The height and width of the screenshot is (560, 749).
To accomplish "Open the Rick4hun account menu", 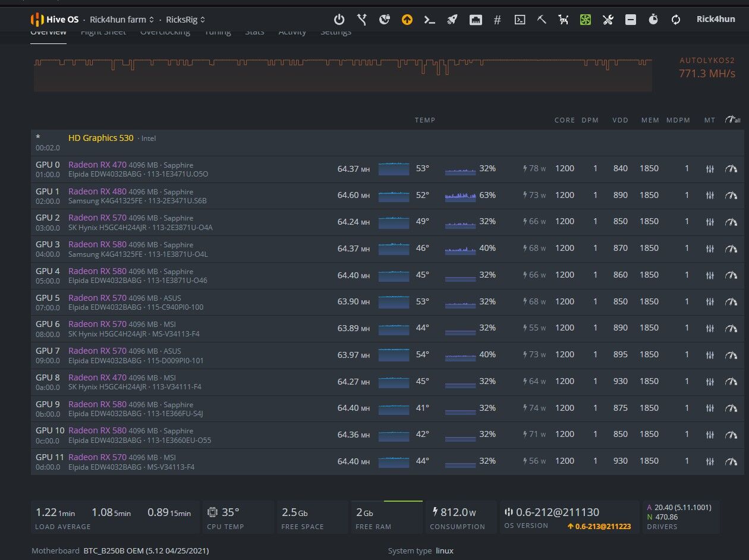I will pos(716,19).
